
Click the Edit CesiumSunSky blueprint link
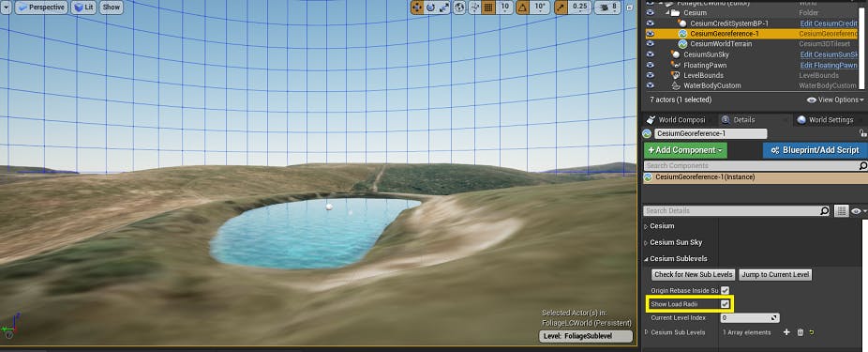coord(828,54)
